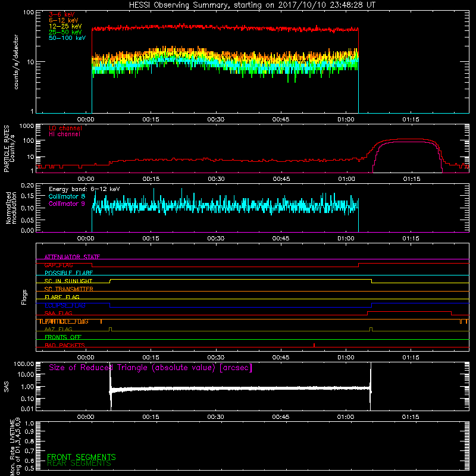The height and width of the screenshot is (476, 476).
Task: Click 00:15 time label under counts panel
Action: 151,120
